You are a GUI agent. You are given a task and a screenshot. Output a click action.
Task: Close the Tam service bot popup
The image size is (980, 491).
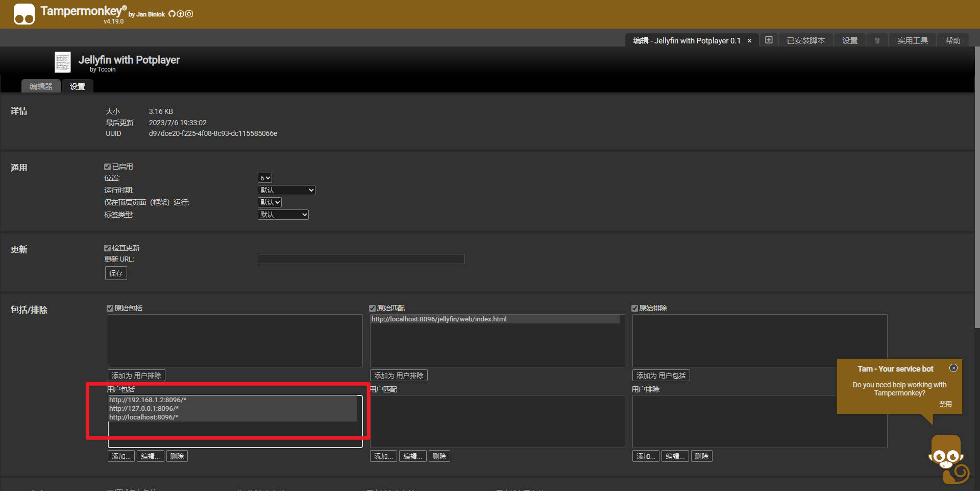coord(953,368)
